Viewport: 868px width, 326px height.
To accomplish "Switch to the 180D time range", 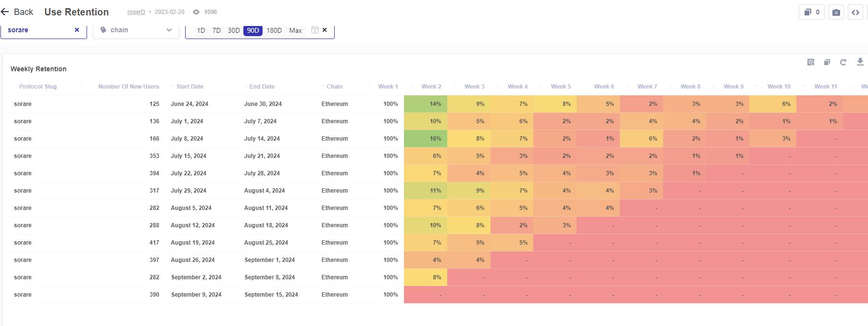I will click(274, 30).
